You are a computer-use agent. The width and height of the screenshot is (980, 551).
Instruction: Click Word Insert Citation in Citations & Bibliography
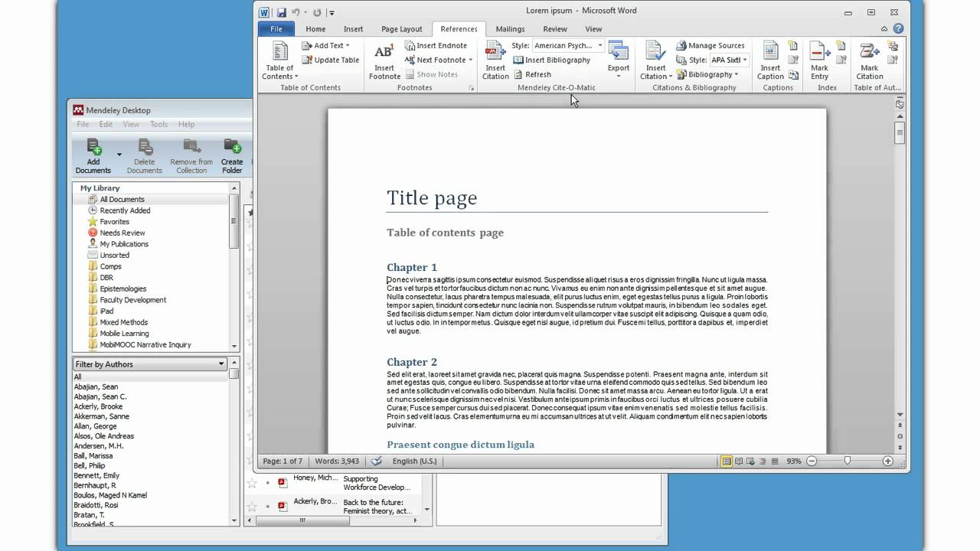tap(656, 60)
